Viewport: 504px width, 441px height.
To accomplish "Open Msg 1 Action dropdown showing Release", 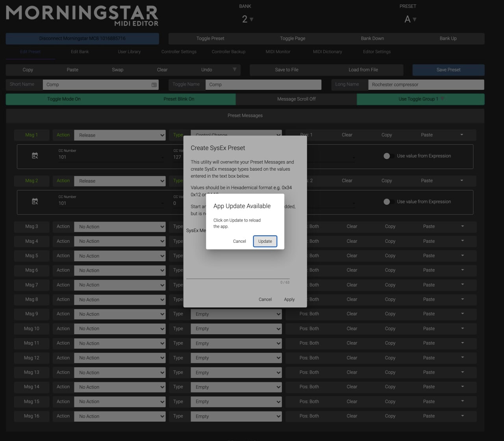I will (x=120, y=135).
